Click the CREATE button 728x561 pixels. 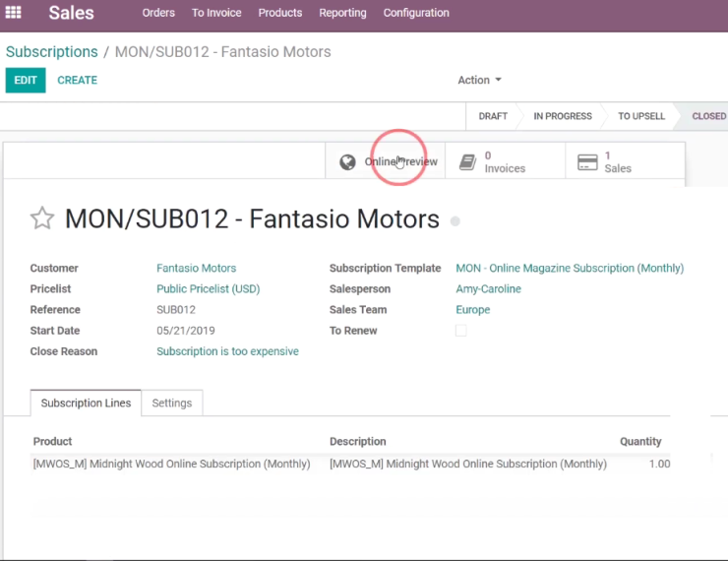tap(77, 80)
